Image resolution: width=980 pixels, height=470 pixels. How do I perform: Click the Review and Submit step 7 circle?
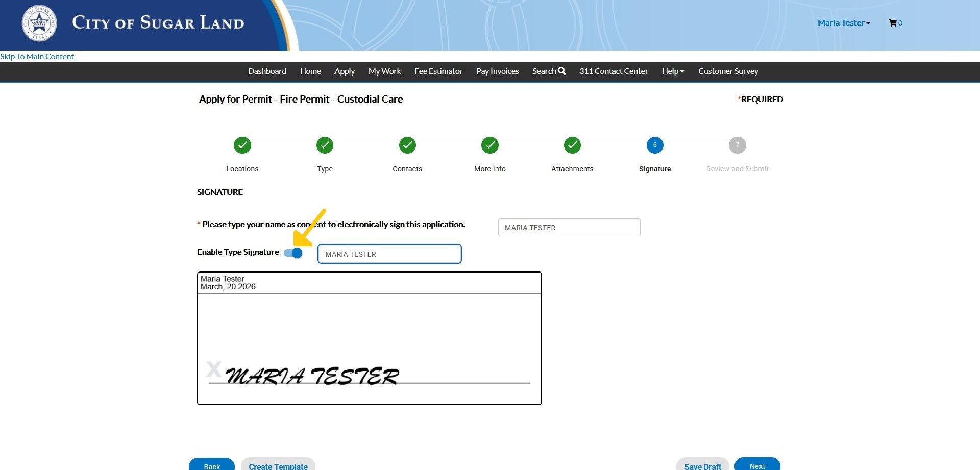tap(737, 145)
